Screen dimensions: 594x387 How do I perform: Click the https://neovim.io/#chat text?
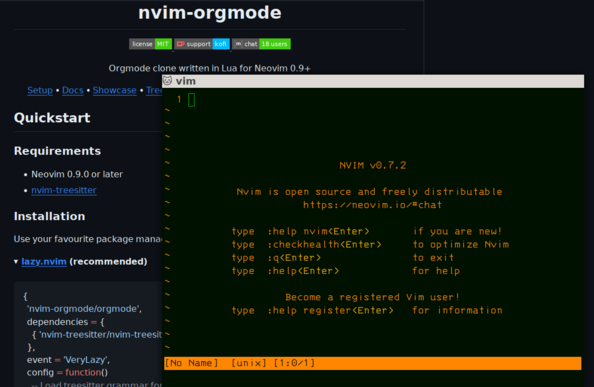coord(372,205)
